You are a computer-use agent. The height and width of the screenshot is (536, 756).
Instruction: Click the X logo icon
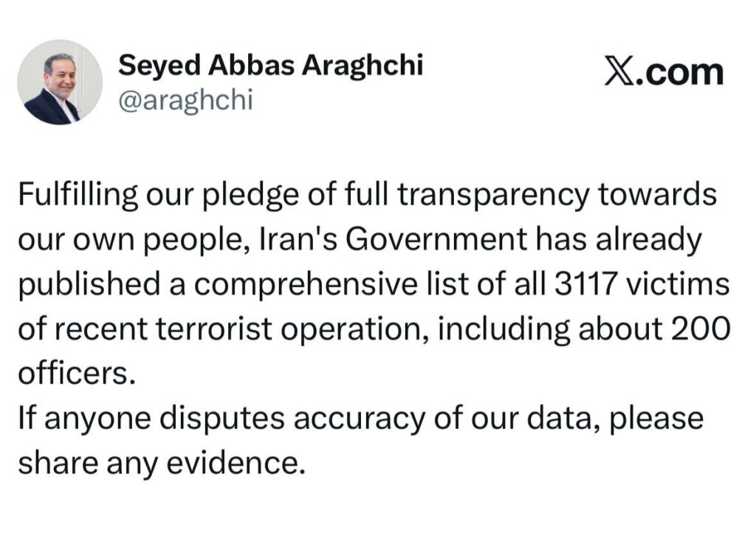[621, 72]
